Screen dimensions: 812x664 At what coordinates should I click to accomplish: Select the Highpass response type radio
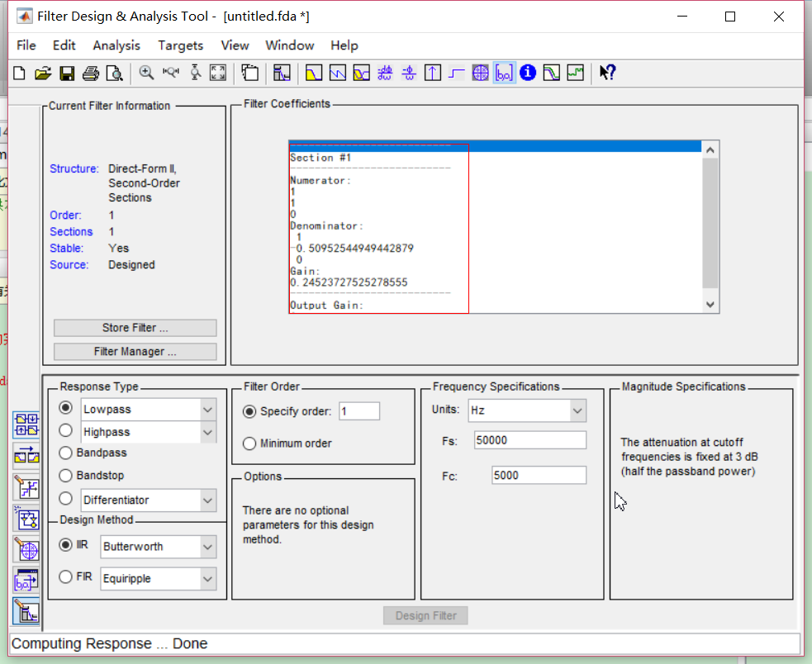[x=65, y=430]
